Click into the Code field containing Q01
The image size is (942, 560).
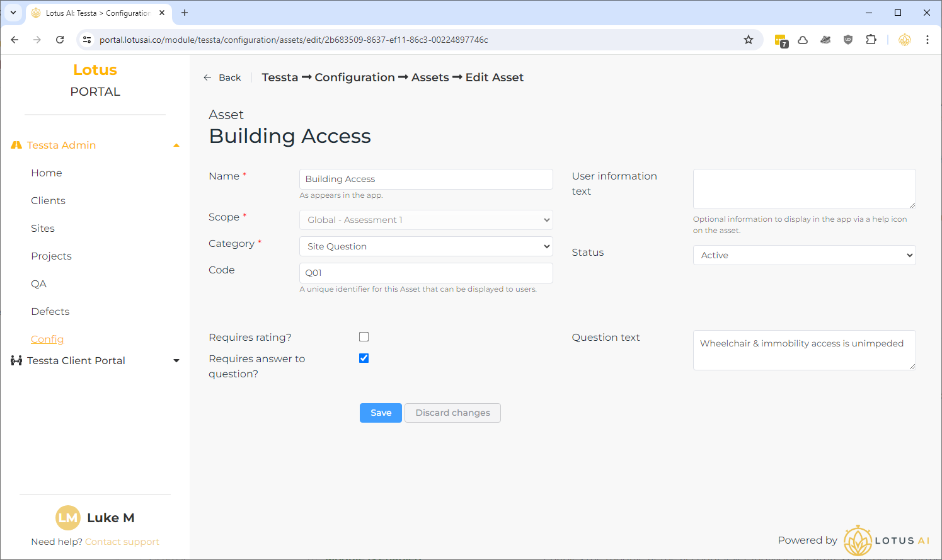coord(426,273)
